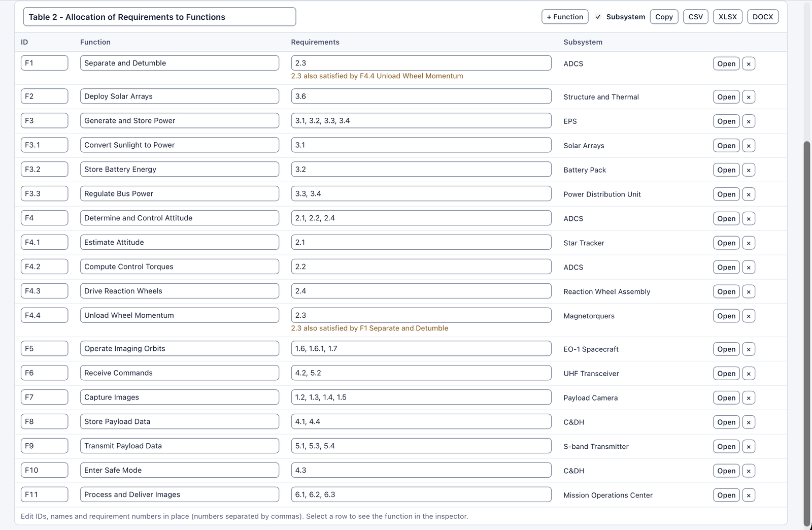Remove row F4 Determine and Control Attitude
The image size is (812, 530).
(749, 219)
